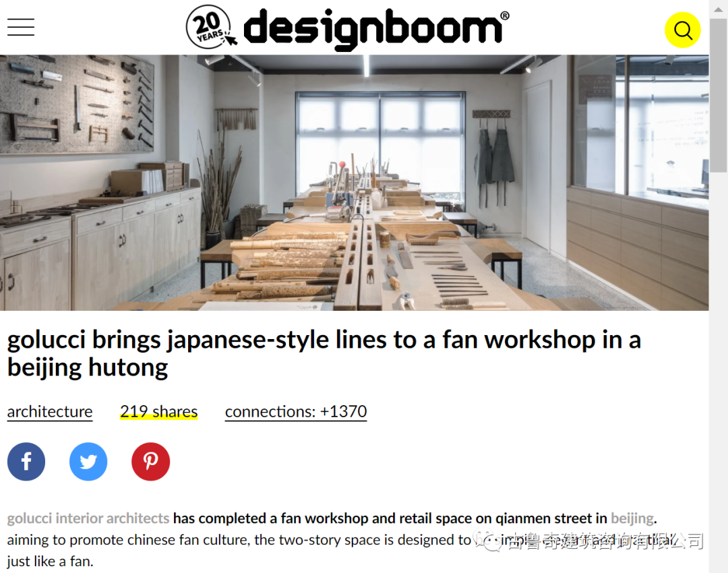Viewport: 728px width, 573px height.
Task: Share article on Twitter
Action: 88,462
